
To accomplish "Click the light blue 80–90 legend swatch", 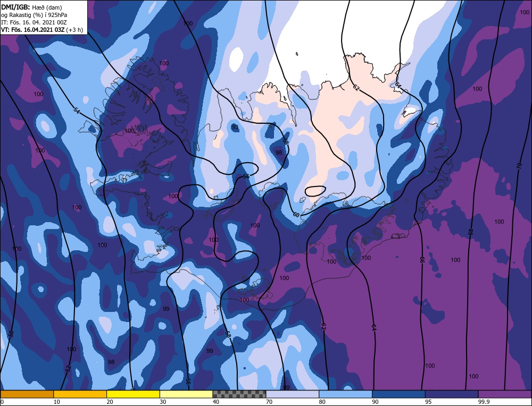I will click(345, 394).
